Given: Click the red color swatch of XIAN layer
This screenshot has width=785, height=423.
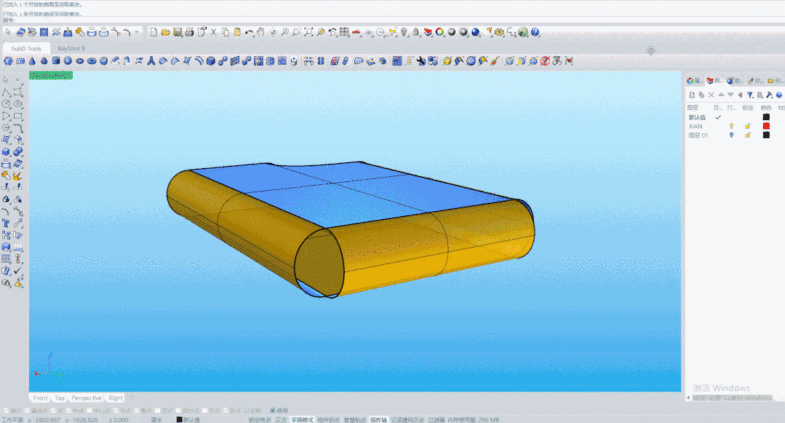Looking at the screenshot, I should 766,126.
